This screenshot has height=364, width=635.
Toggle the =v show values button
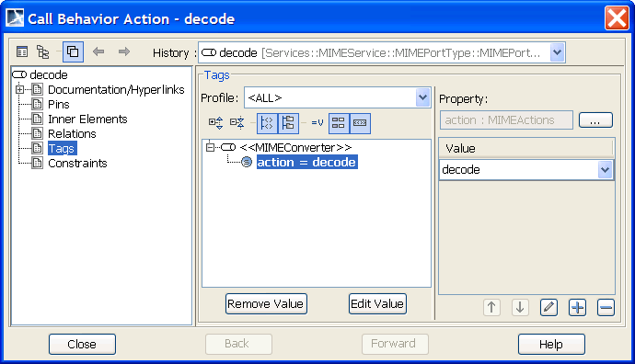(x=317, y=122)
